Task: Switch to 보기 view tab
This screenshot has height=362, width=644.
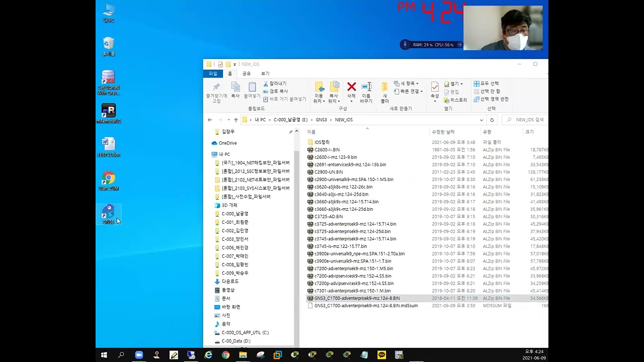Action: (x=265, y=73)
